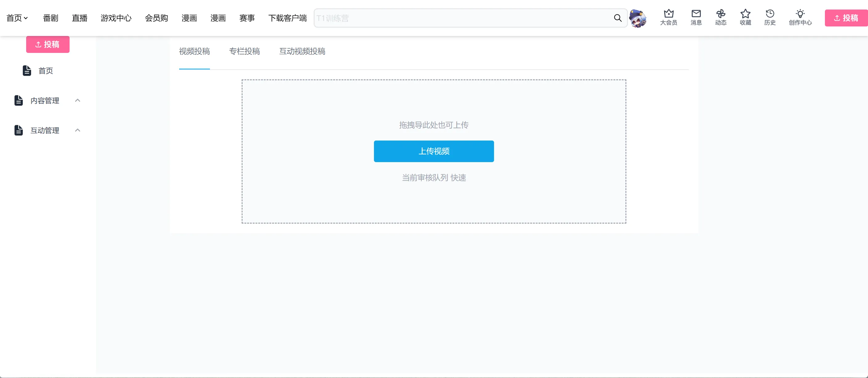This screenshot has width=868, height=378.
Task: Collapse the 内容管理 sidebar section
Action: 78,100
